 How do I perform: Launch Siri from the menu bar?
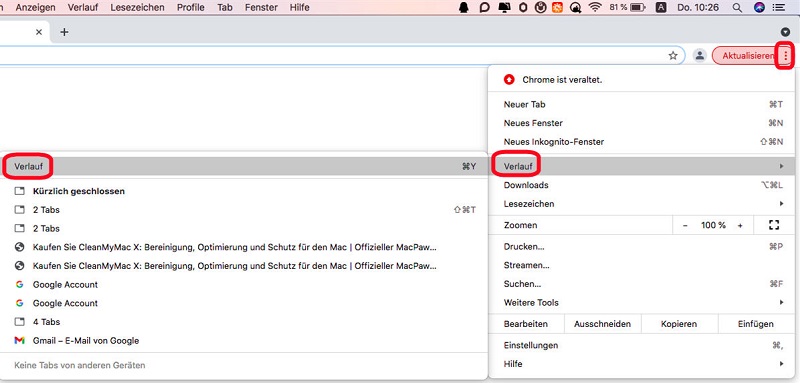click(x=759, y=8)
